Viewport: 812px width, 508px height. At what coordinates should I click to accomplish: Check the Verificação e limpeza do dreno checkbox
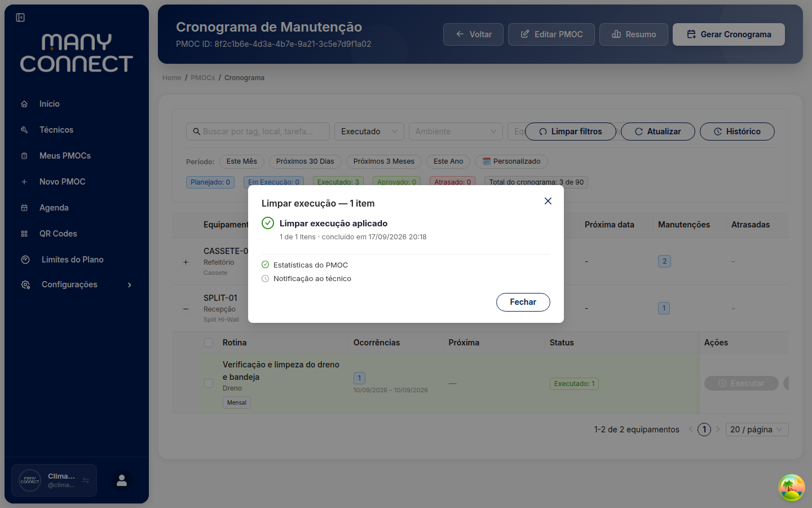(x=209, y=383)
